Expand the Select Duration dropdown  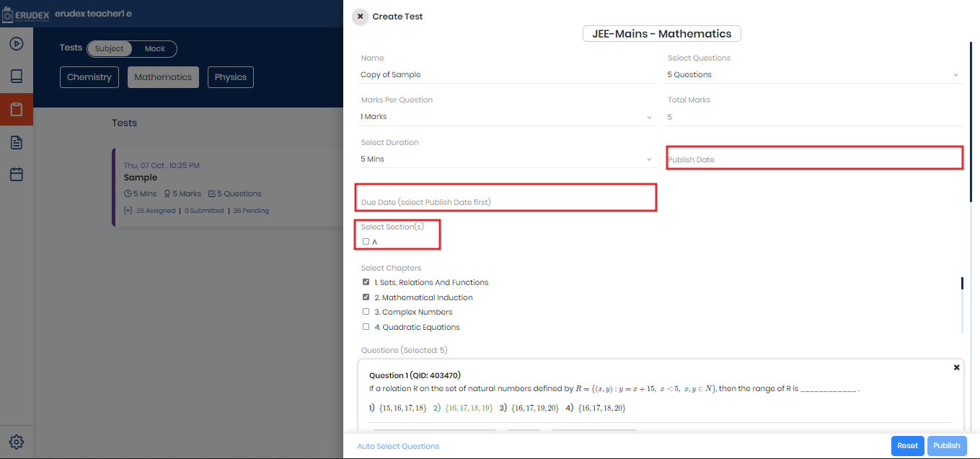tap(508, 159)
